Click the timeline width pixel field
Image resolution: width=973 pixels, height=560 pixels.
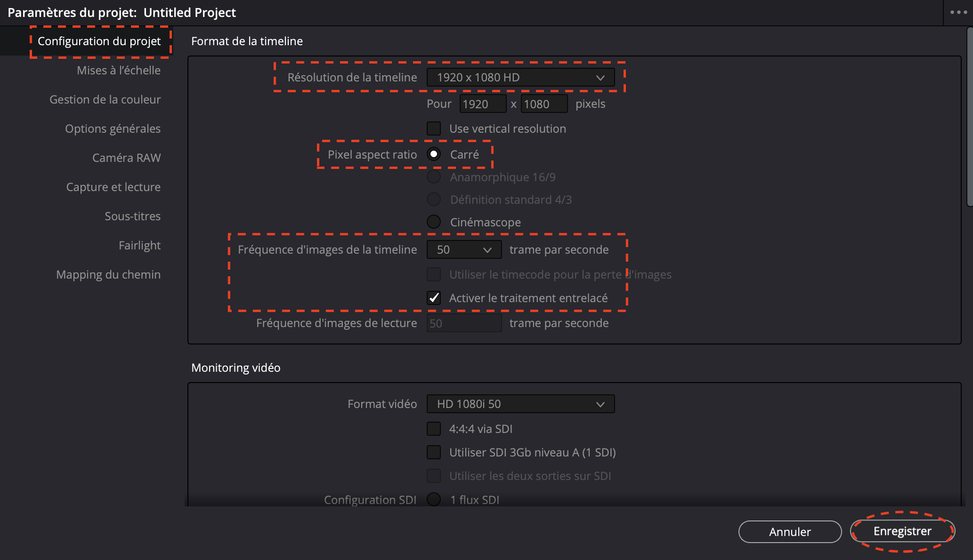pos(482,104)
